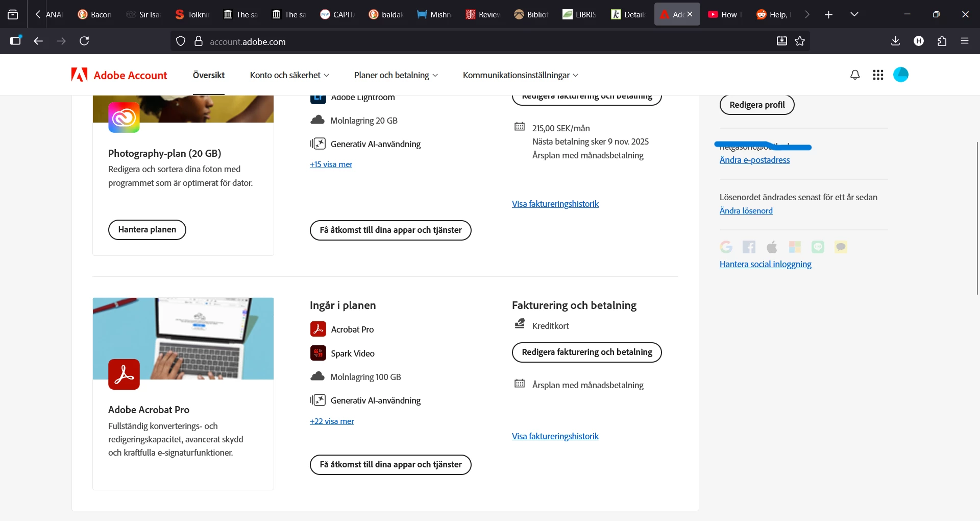Click the tracking protection shield icon
Image resolution: width=980 pixels, height=521 pixels.
tap(181, 41)
